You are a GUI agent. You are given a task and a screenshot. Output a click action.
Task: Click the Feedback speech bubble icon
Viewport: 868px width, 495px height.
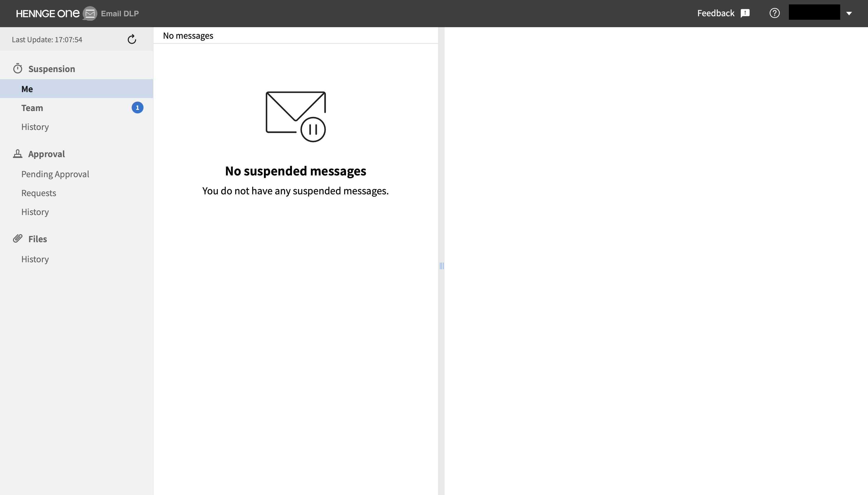(745, 13)
